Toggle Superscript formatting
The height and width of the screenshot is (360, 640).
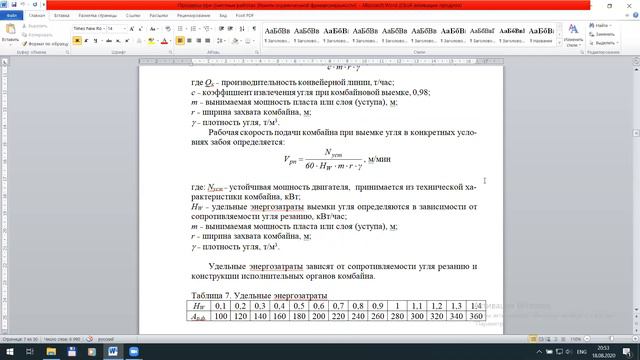[127, 41]
